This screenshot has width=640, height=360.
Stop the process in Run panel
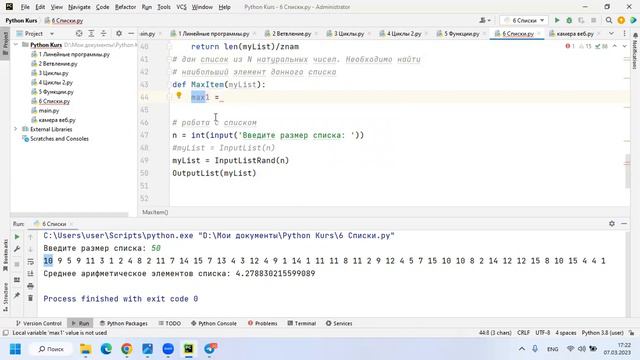[x=17, y=264]
